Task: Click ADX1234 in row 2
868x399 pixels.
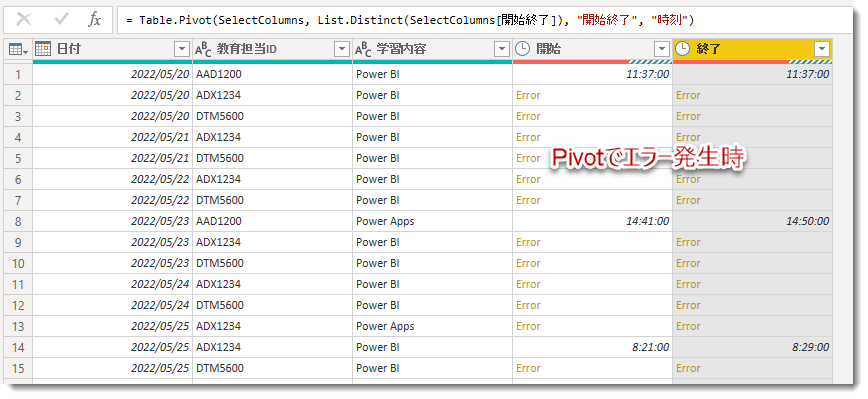Action: point(272,95)
